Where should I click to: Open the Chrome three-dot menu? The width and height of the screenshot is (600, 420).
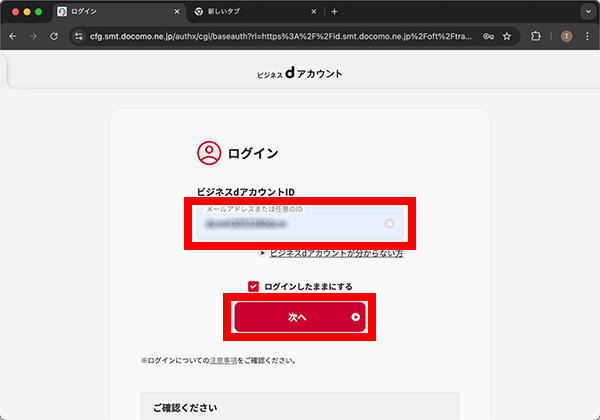587,36
